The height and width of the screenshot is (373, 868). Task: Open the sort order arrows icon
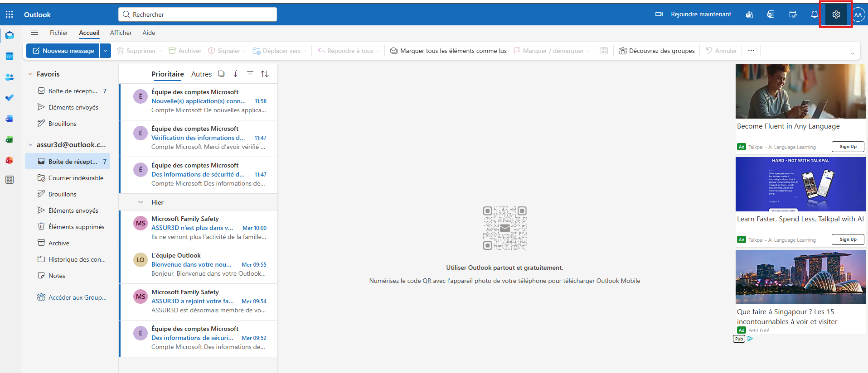point(265,74)
